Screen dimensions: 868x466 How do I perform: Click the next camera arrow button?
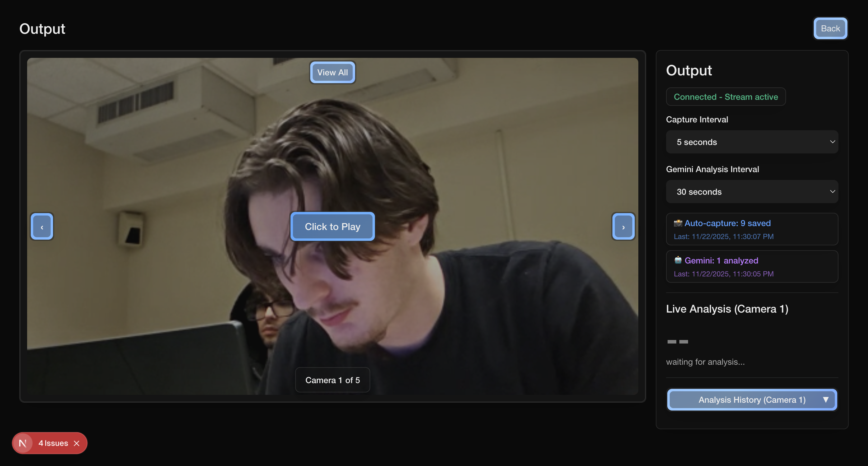coord(623,226)
